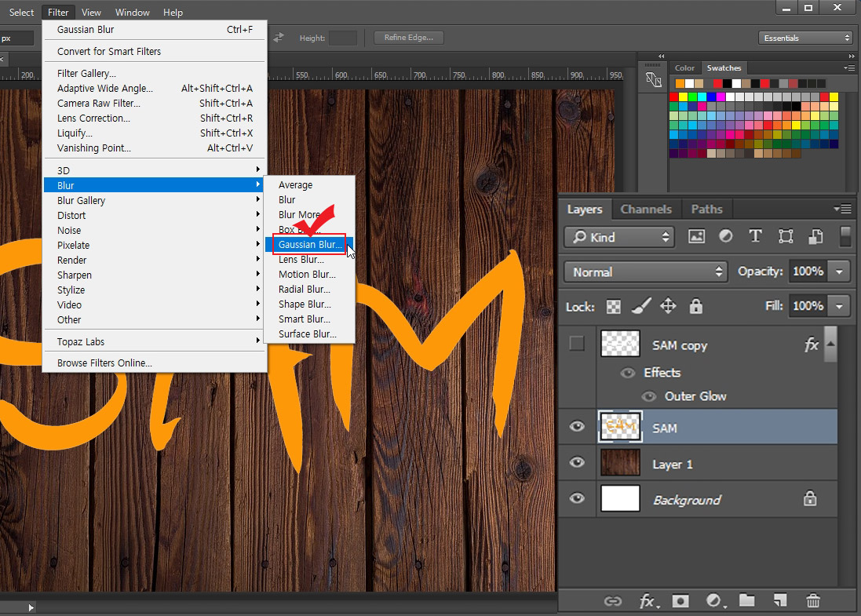Filter layers by smart object icon

pyautogui.click(x=815, y=237)
